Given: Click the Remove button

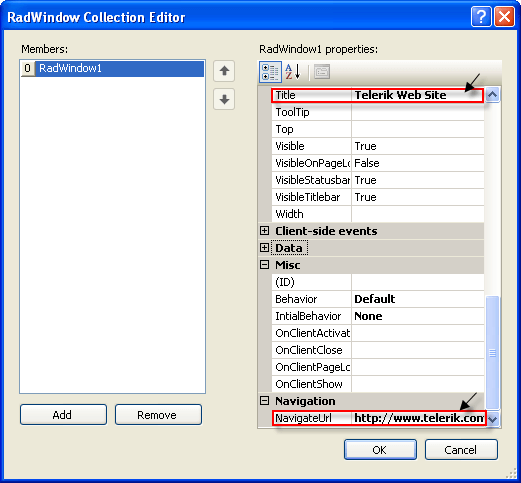Looking at the screenshot, I should [158, 415].
